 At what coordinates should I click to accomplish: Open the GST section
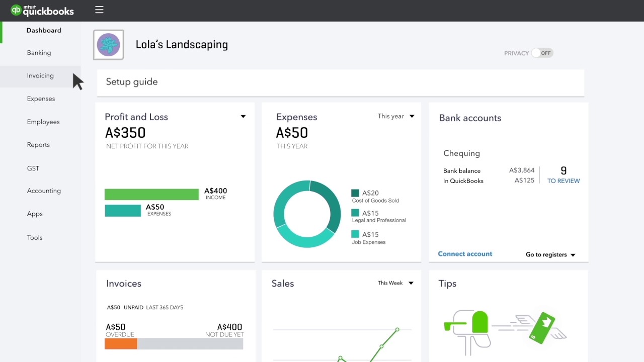point(33,168)
